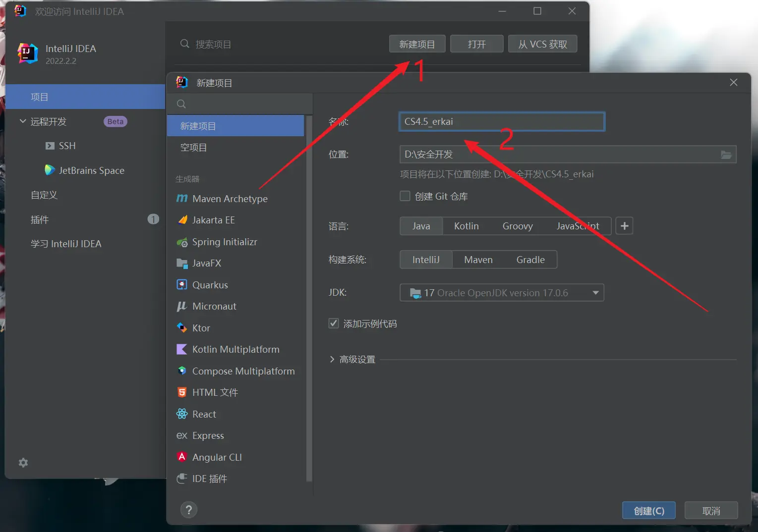Click the help question mark icon
Screen dimensions: 758x532
(189, 510)
